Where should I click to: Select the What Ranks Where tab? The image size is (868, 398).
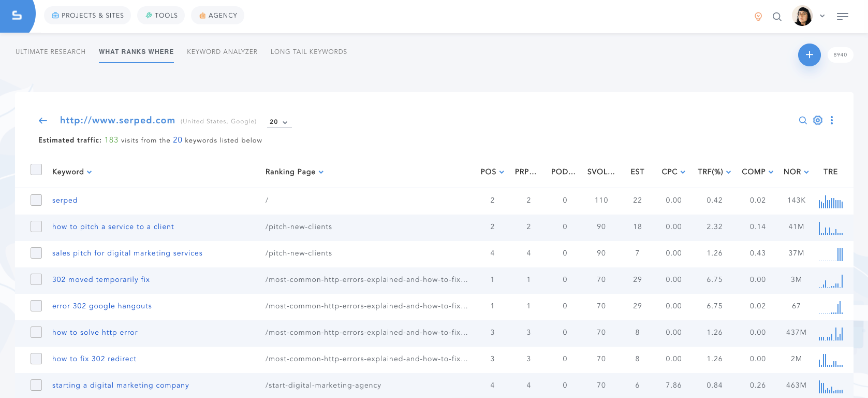pos(136,52)
